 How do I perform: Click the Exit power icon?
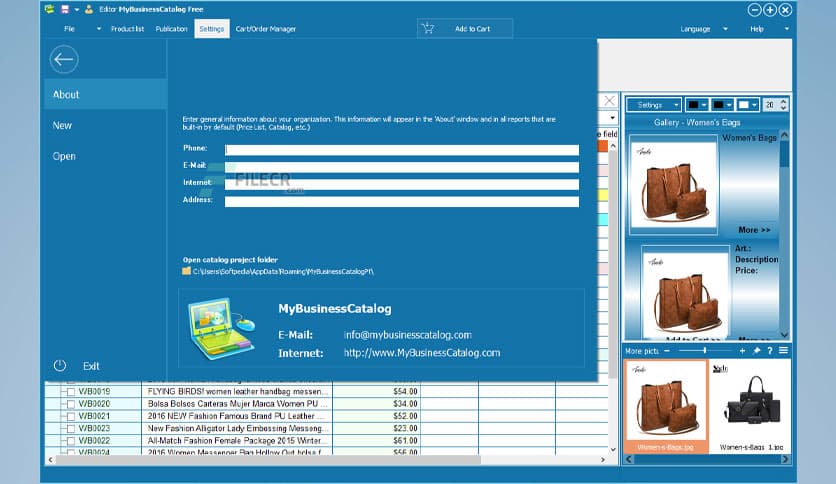[60, 366]
